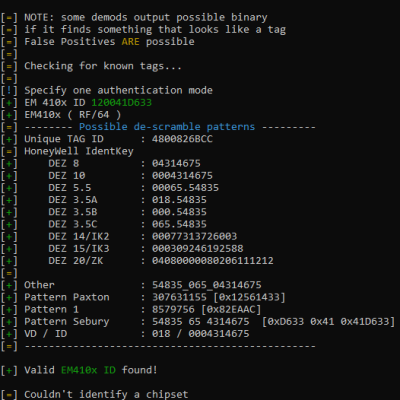Click the green EM 410x ID 120041D633
Image resolution: width=400 pixels, height=400 pixels.
[x=122, y=102]
